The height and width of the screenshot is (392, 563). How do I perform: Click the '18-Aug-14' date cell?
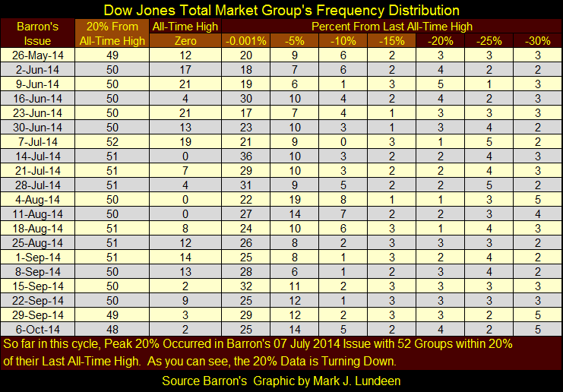pos(37,229)
